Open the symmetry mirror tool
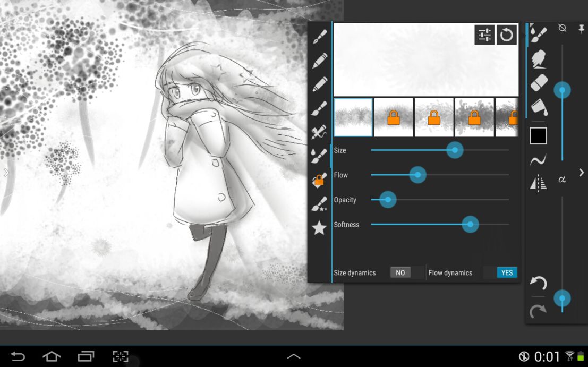The height and width of the screenshot is (367, 588). pyautogui.click(x=539, y=183)
